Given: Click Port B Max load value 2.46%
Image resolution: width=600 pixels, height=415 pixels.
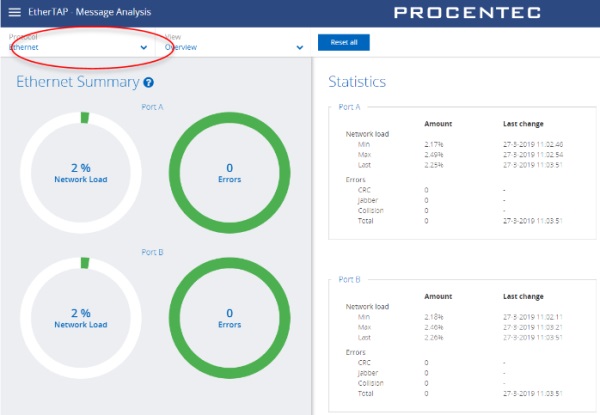Looking at the screenshot, I should pos(434,327).
